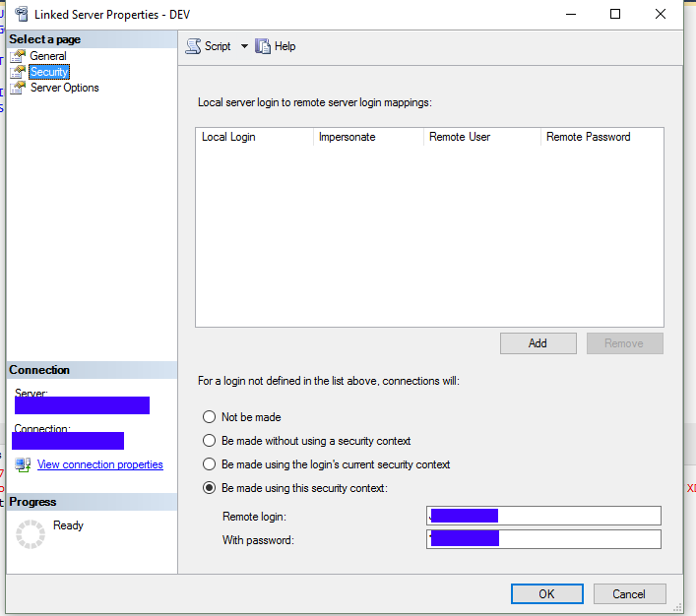Click the 'Ready' progress status text
Screen dimensions: 696x616
tap(68, 525)
